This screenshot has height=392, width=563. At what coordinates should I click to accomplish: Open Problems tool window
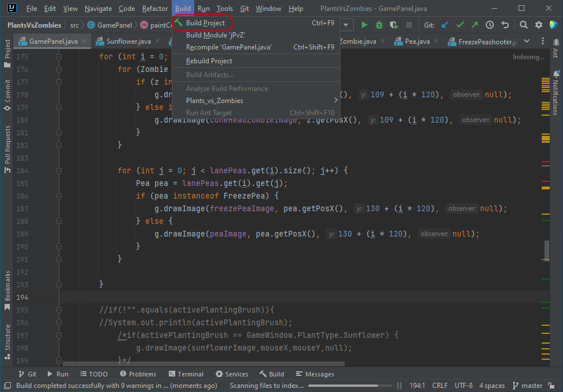[x=138, y=374]
